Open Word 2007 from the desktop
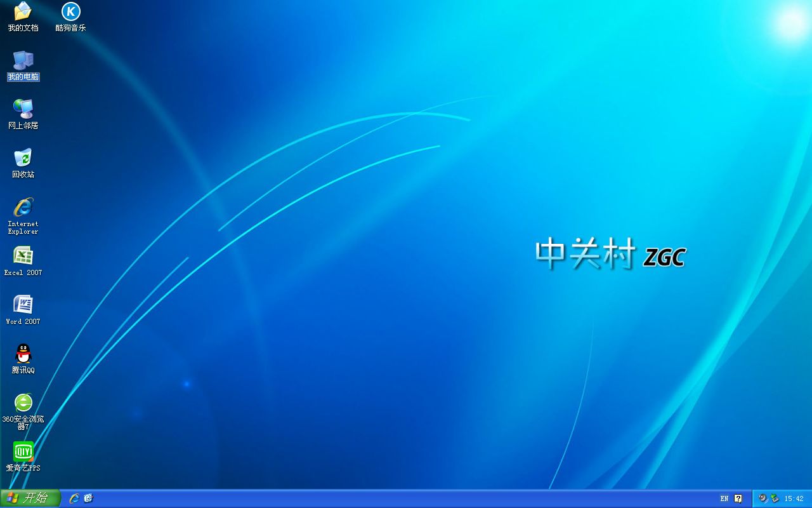Image resolution: width=812 pixels, height=508 pixels. click(x=23, y=304)
